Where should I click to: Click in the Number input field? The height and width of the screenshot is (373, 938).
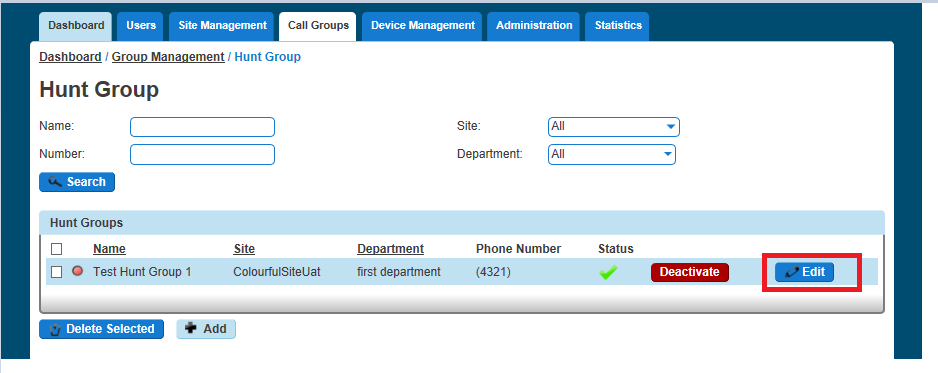[202, 154]
